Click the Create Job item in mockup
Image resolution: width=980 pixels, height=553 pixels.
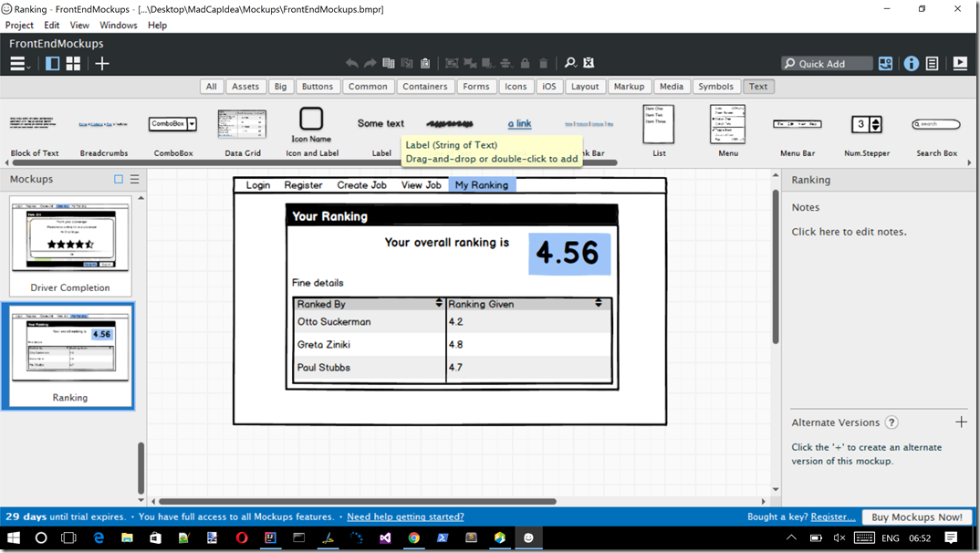362,185
